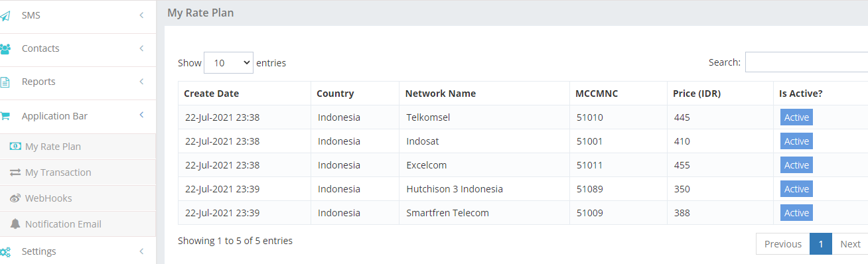Click the Application Bar cart icon
The image size is (868, 264).
[5, 116]
